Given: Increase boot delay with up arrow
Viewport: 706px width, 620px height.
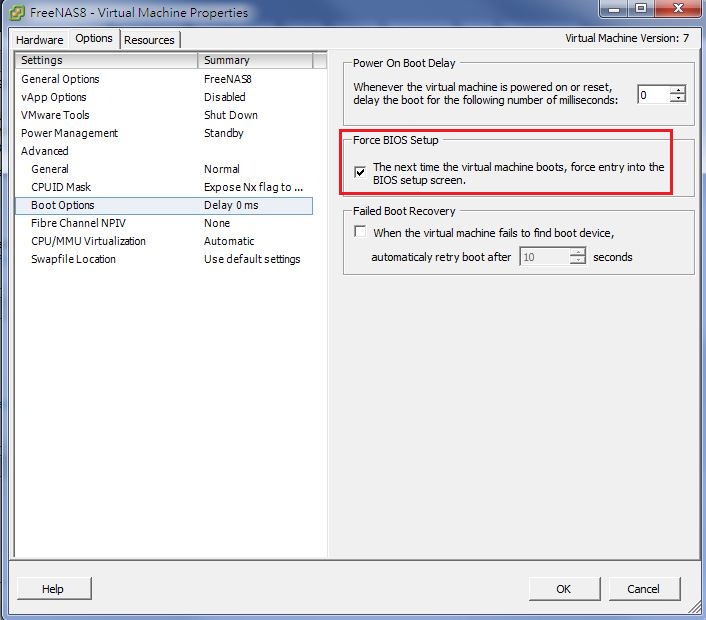Looking at the screenshot, I should (x=678, y=90).
